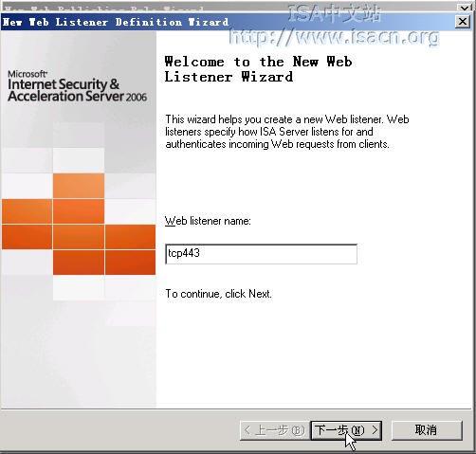Click the 取消 Cancel button
Screen dimensions: 476x454
(x=427, y=430)
